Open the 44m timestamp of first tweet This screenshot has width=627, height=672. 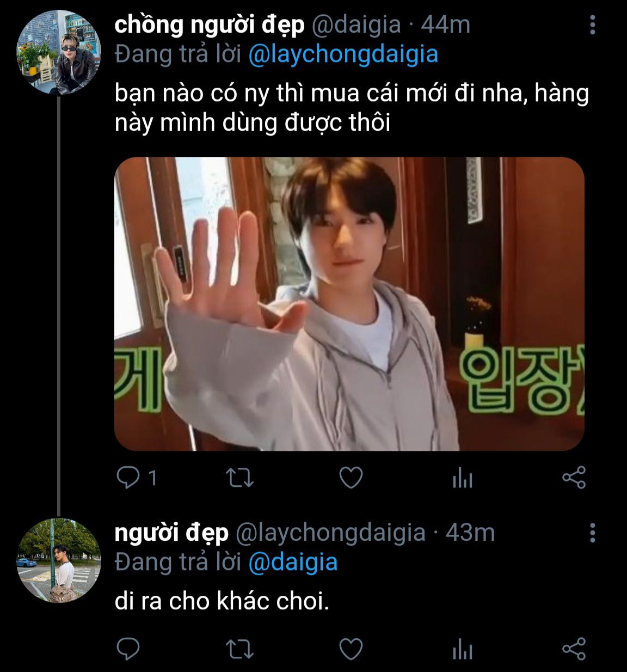point(445,25)
